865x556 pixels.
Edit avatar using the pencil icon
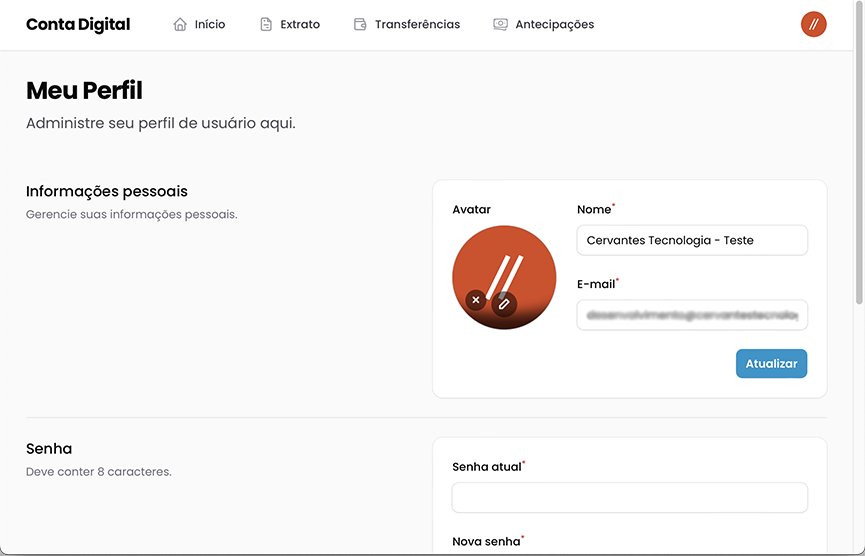tap(505, 303)
